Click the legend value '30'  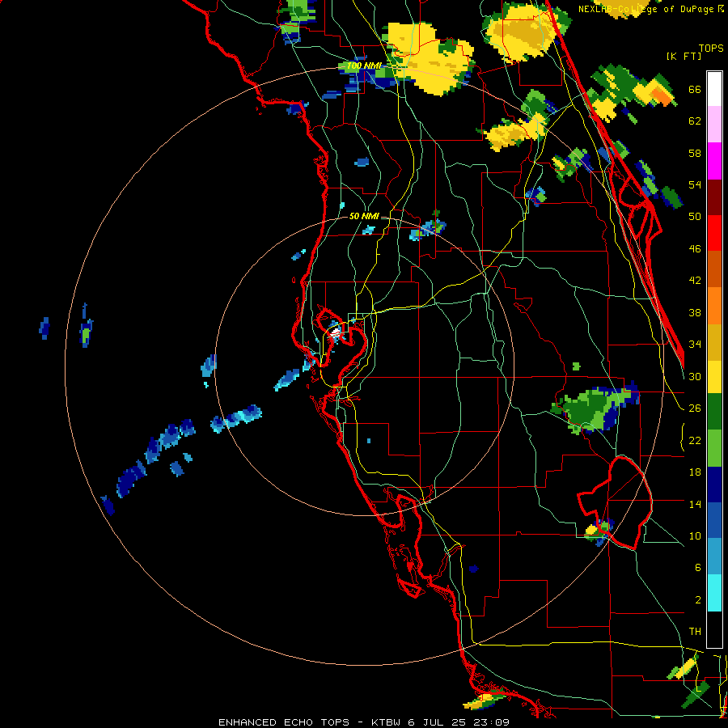(695, 376)
